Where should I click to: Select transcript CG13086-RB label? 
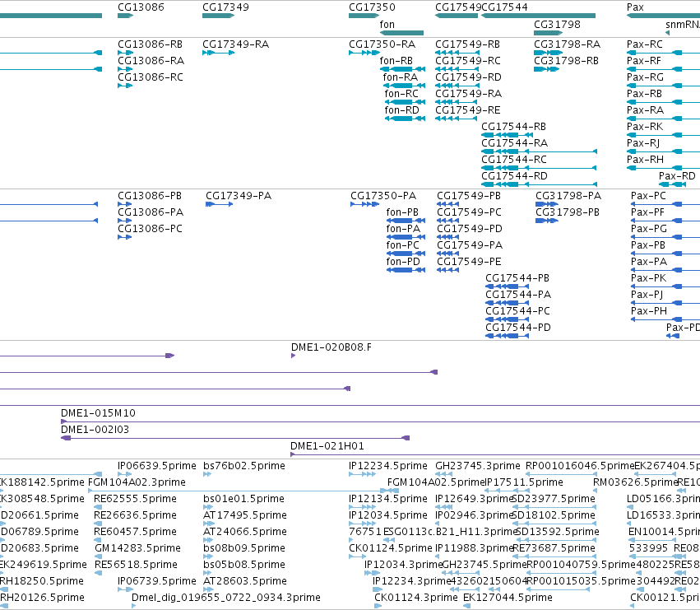tap(150, 44)
